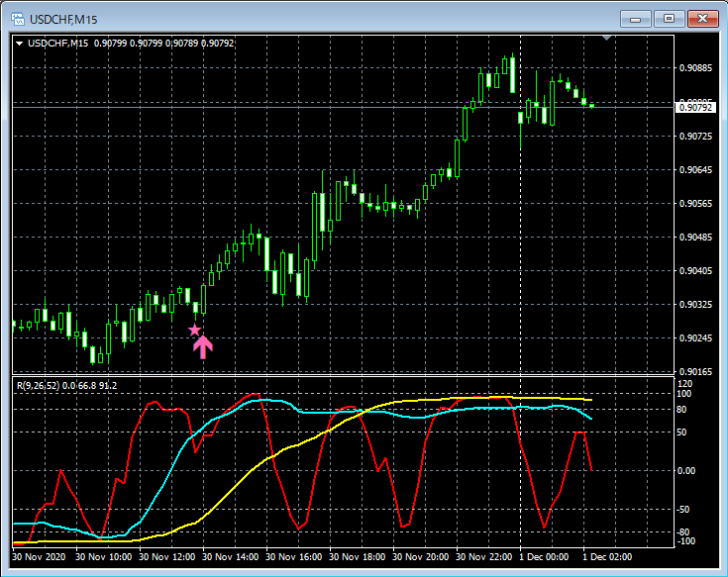Minimize the USDCHF,M15 chart window
This screenshot has width=728, height=577.
click(x=636, y=19)
